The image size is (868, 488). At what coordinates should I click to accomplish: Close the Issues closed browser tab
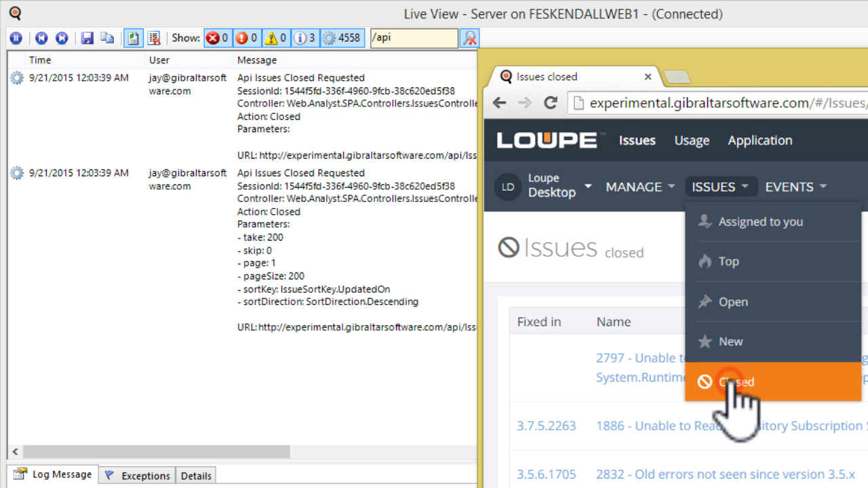648,77
